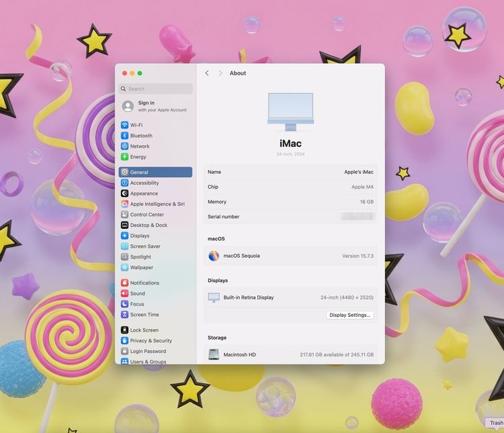This screenshot has width=504, height=433.
Task: Click the 'Serial number' label
Action: [x=223, y=217]
